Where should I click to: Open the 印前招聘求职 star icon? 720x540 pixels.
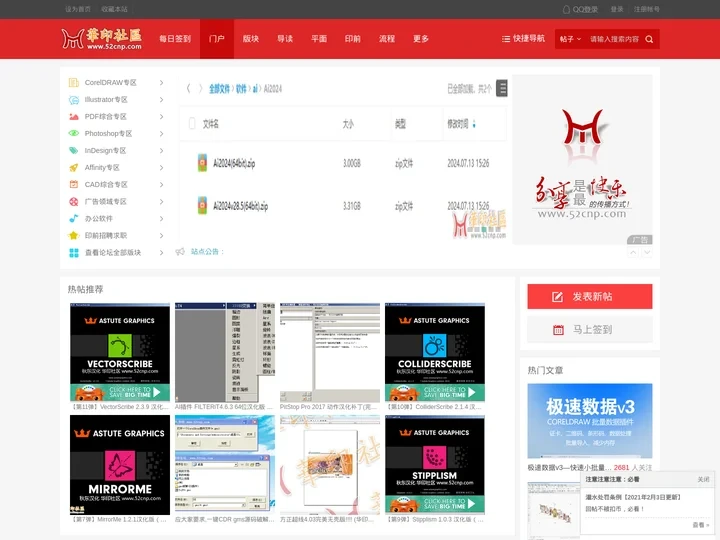[73, 236]
